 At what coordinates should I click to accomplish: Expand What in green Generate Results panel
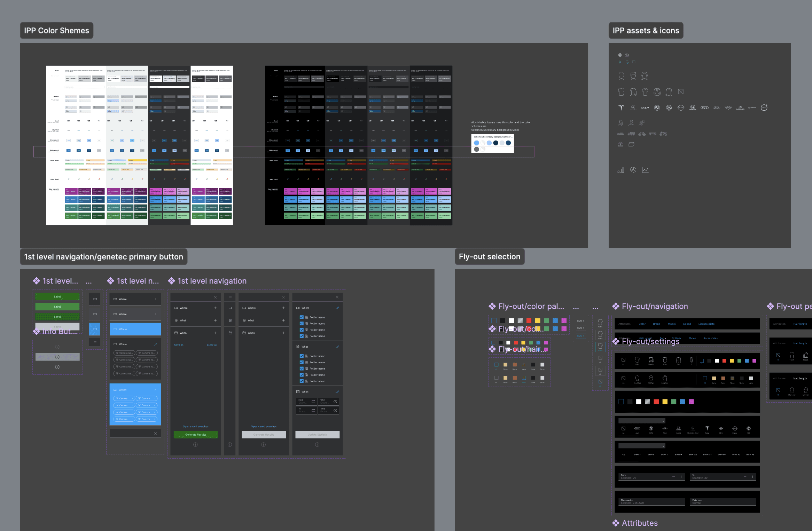point(215,320)
